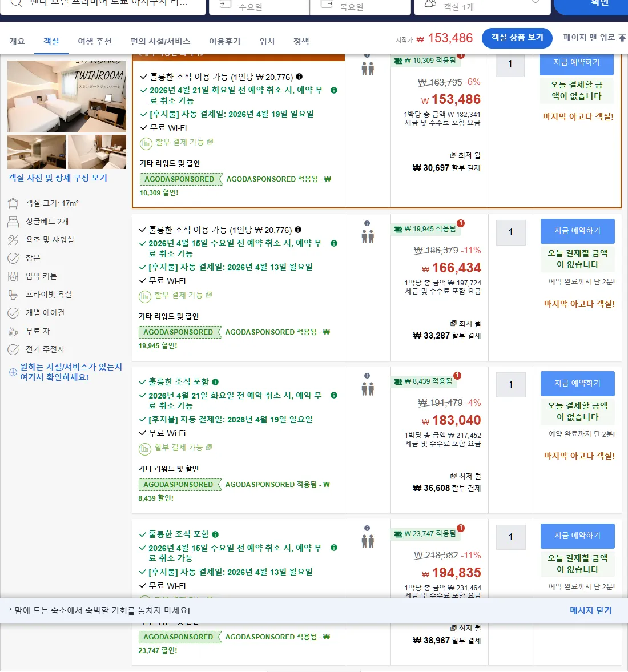Click occupancy people icon in ₩153,486 offer

pos(367,69)
